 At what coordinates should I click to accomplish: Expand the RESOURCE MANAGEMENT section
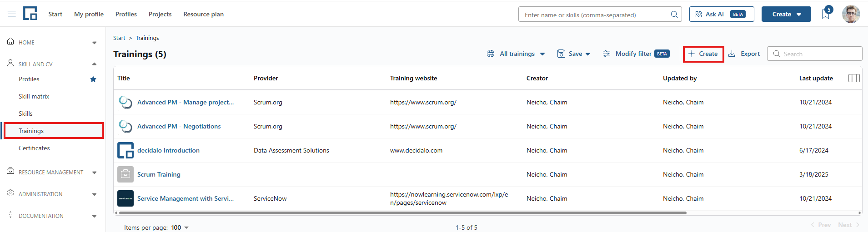click(94, 173)
